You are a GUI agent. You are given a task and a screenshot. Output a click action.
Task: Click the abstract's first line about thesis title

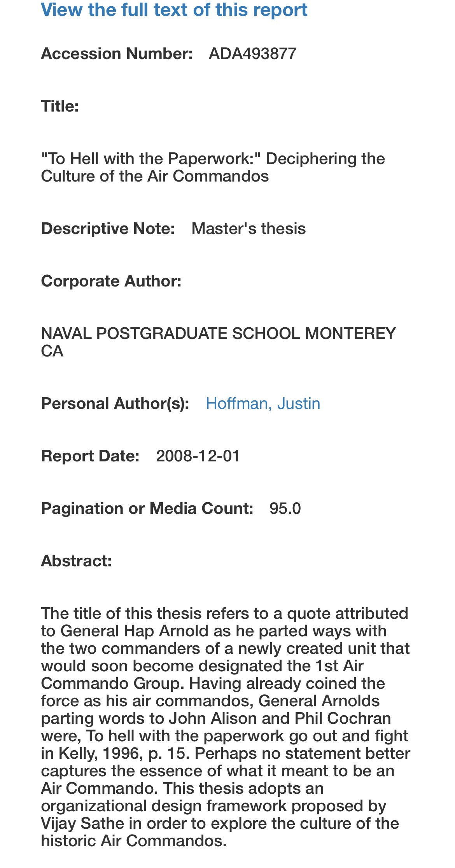[x=225, y=613]
